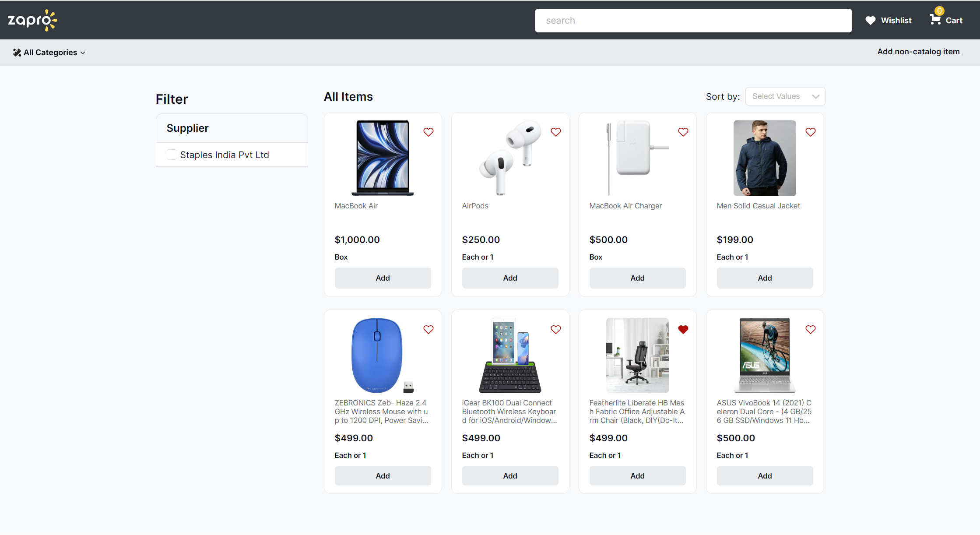
Task: Toggle wishlist heart on iGear BK100 Bluetooth Keyboard
Action: 556,329
